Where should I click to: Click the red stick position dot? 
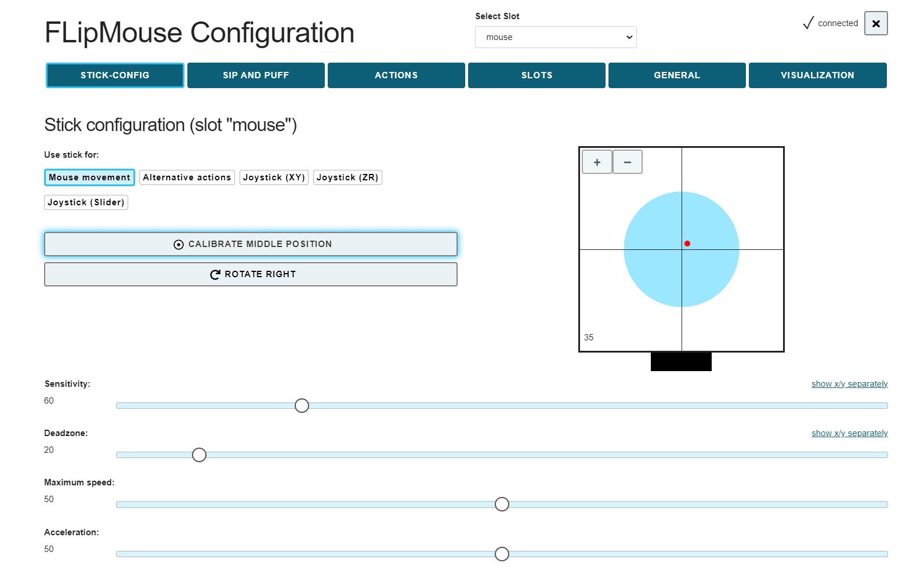pyautogui.click(x=687, y=244)
